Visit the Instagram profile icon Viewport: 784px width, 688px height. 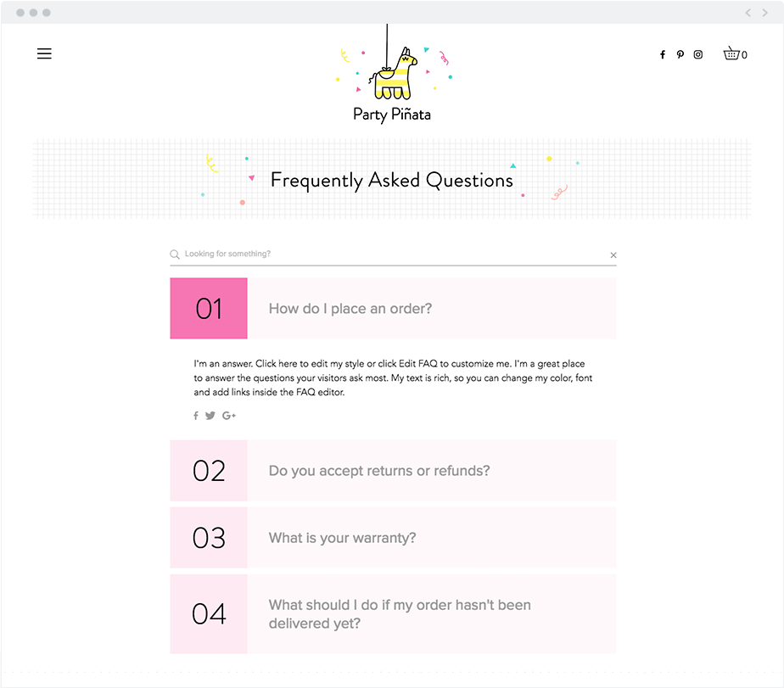click(x=698, y=54)
